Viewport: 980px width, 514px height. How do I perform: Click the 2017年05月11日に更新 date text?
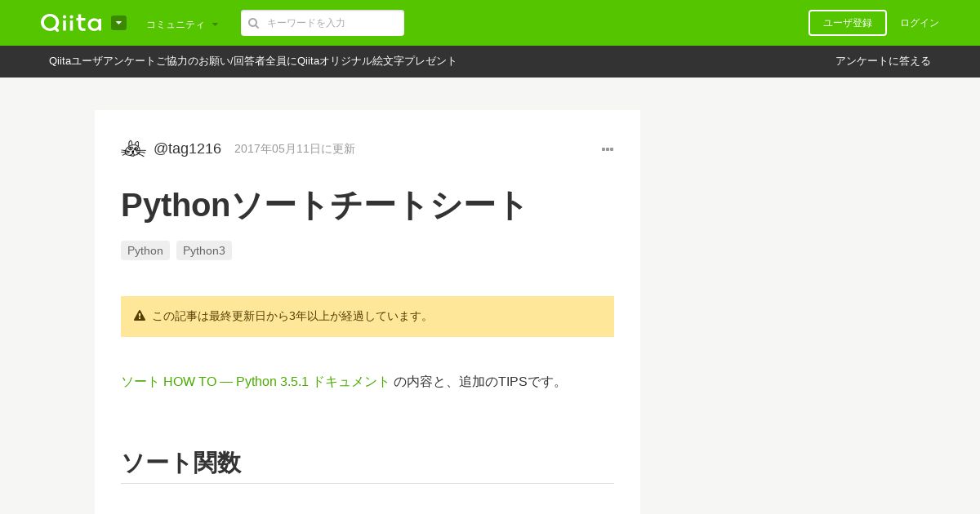(x=295, y=148)
